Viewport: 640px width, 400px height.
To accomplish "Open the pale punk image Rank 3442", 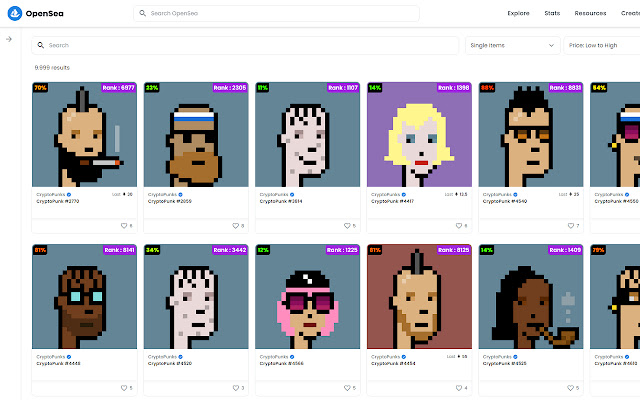I will (x=196, y=297).
